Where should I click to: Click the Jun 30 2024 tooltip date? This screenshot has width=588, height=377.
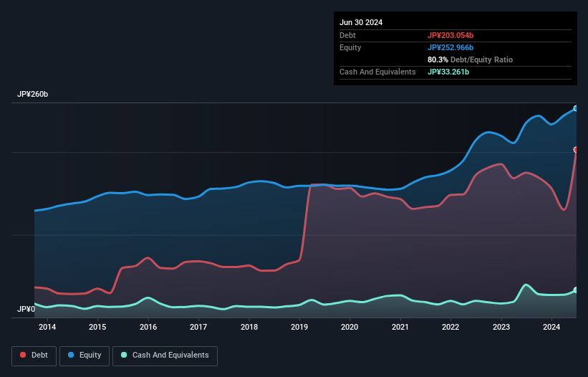coord(361,22)
